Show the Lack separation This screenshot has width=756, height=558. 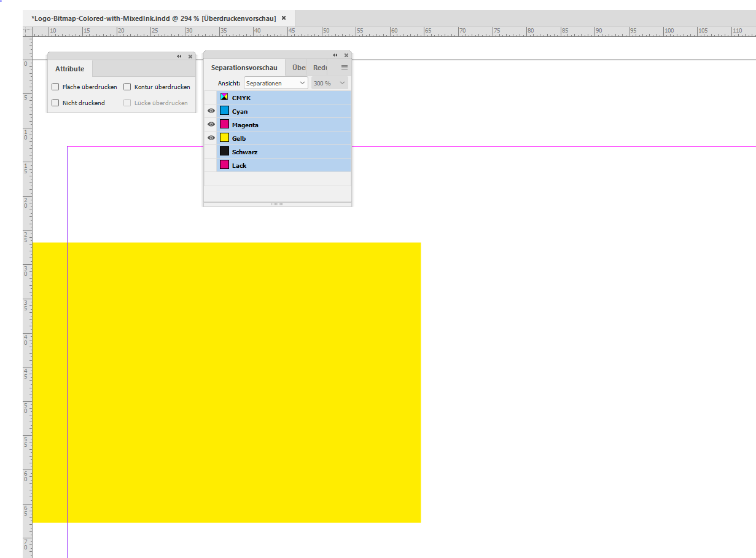pos(211,165)
